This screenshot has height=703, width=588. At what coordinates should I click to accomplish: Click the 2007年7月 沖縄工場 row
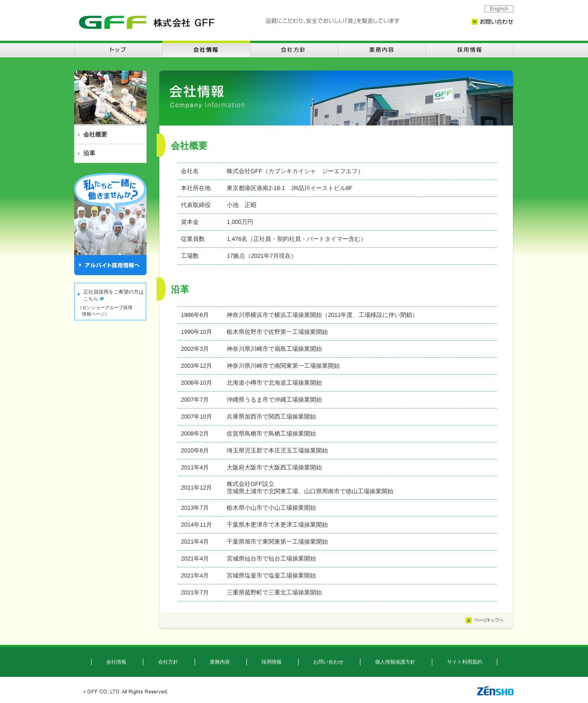[337, 400]
